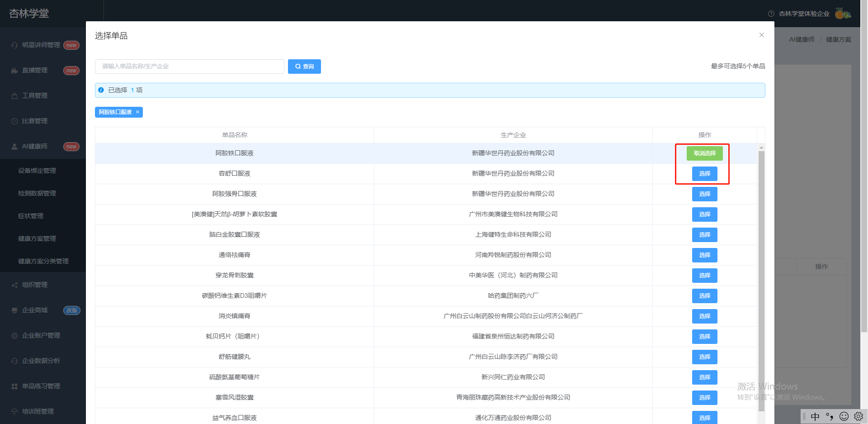Open 比赛管理 sidebar menu
Screen dimensions: 868x424
coord(43,121)
